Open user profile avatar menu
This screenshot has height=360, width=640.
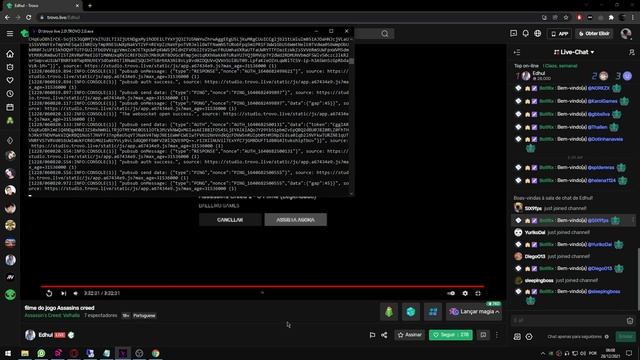[626, 33]
